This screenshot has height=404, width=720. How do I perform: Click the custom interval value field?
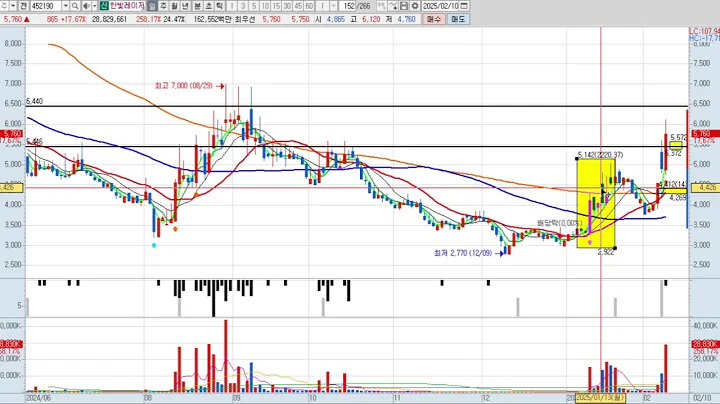point(322,6)
